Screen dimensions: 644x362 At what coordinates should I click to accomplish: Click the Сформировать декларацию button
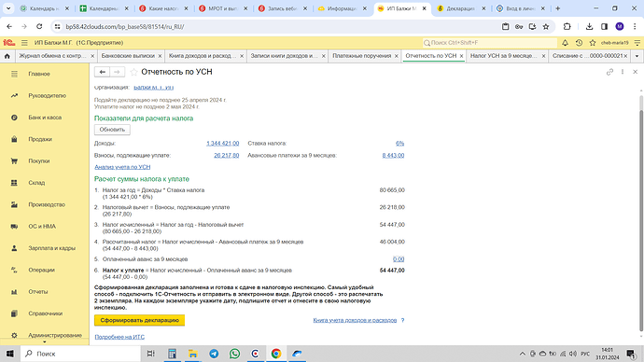pyautogui.click(x=139, y=320)
